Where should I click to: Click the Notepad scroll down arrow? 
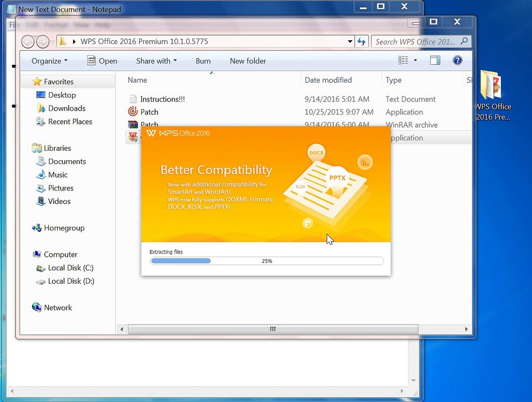pos(414,381)
